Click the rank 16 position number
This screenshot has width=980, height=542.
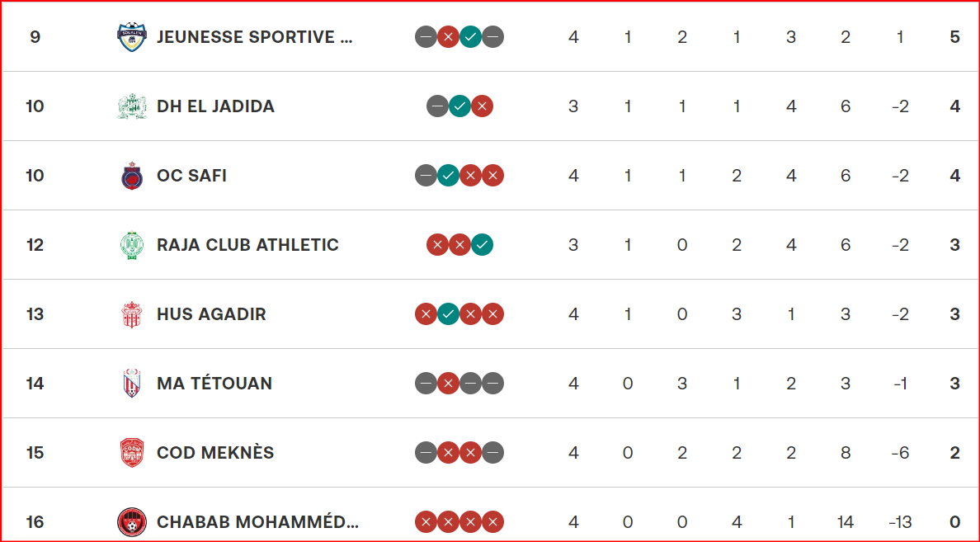pyautogui.click(x=35, y=522)
